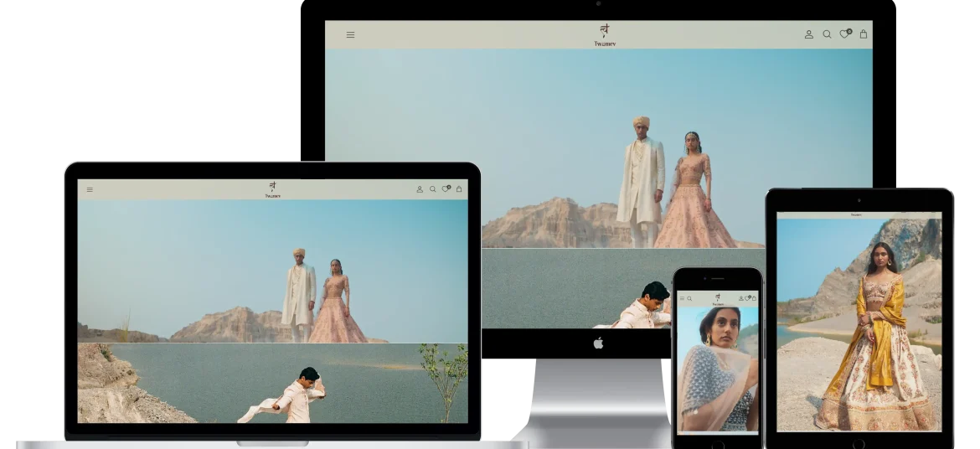The width and height of the screenshot is (980, 449).
Task: Click the account icon on the desktop monitor
Action: [808, 34]
